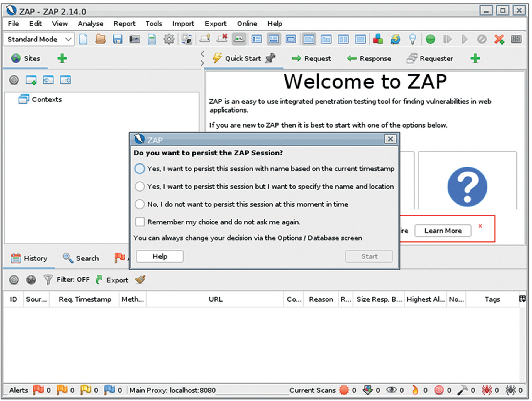Click the Manage Add-ons colored blocks icon

coord(378,39)
